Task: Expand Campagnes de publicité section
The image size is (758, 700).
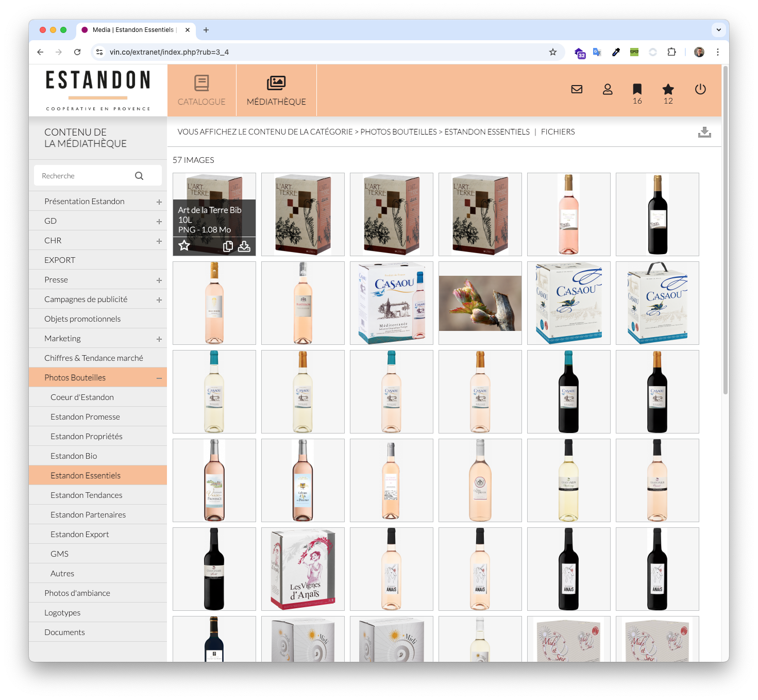Action: coord(159,300)
